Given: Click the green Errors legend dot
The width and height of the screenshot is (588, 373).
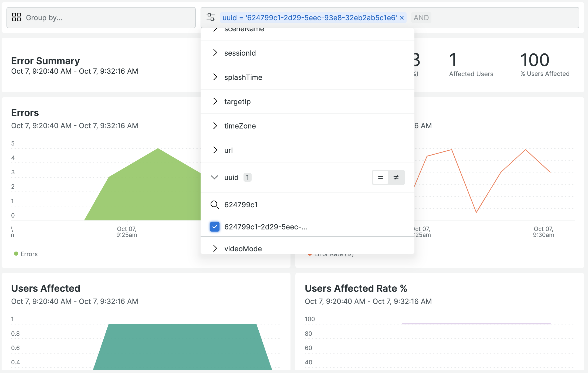Looking at the screenshot, I should [x=16, y=254].
